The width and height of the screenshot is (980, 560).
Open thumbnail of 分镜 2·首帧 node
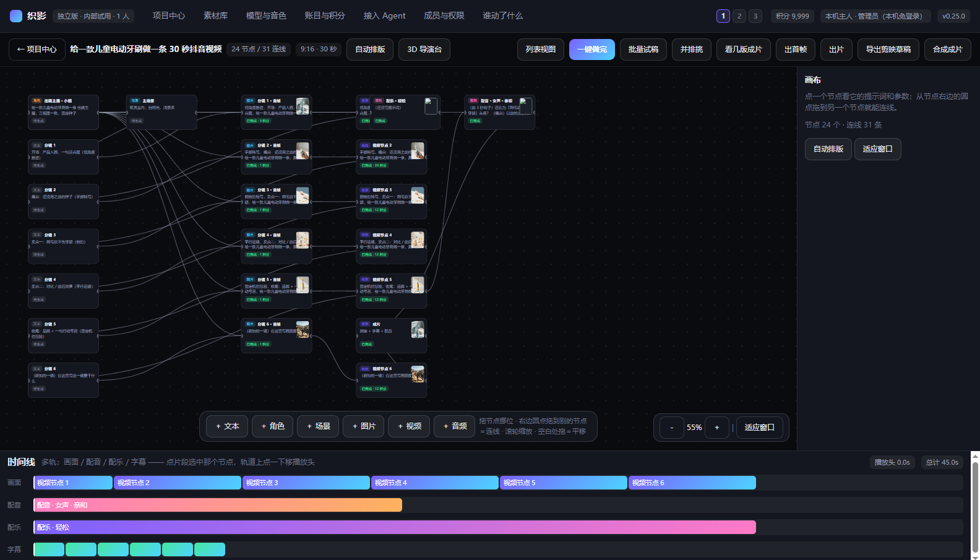[x=303, y=150]
